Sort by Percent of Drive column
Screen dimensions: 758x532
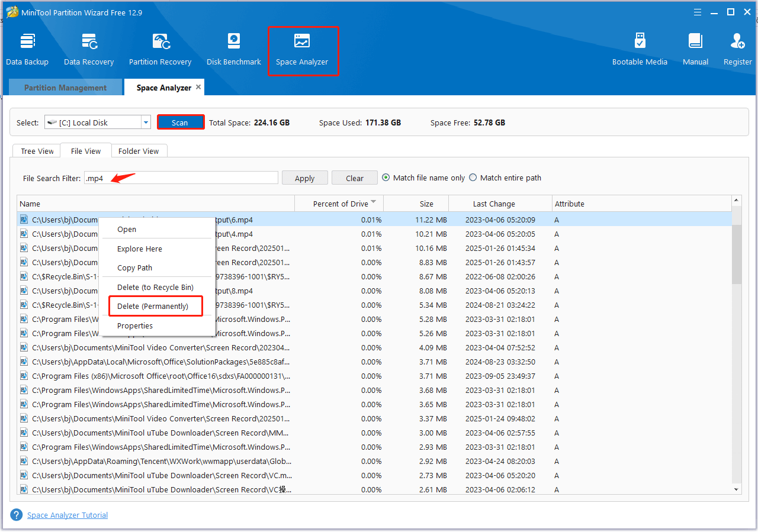(x=339, y=204)
